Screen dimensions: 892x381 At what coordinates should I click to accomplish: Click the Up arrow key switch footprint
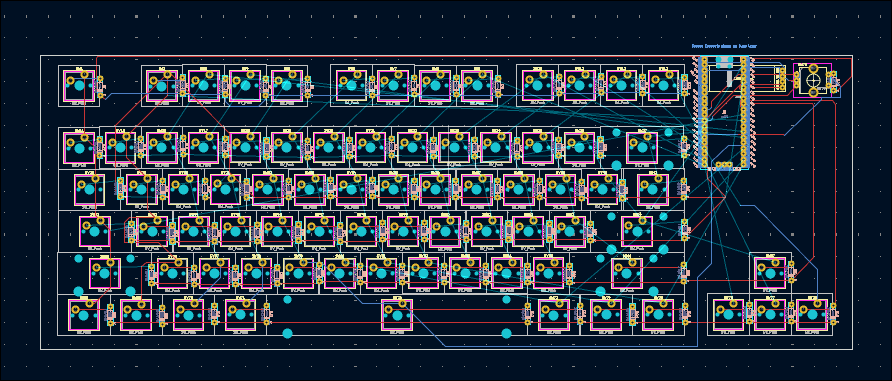click(770, 273)
